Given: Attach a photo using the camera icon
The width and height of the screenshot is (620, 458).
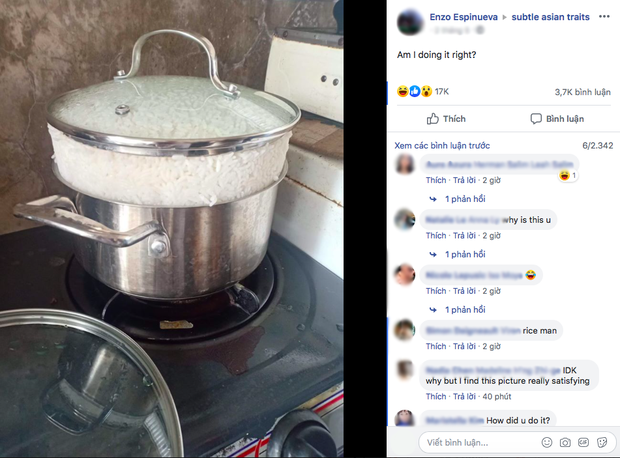Looking at the screenshot, I should (x=565, y=442).
